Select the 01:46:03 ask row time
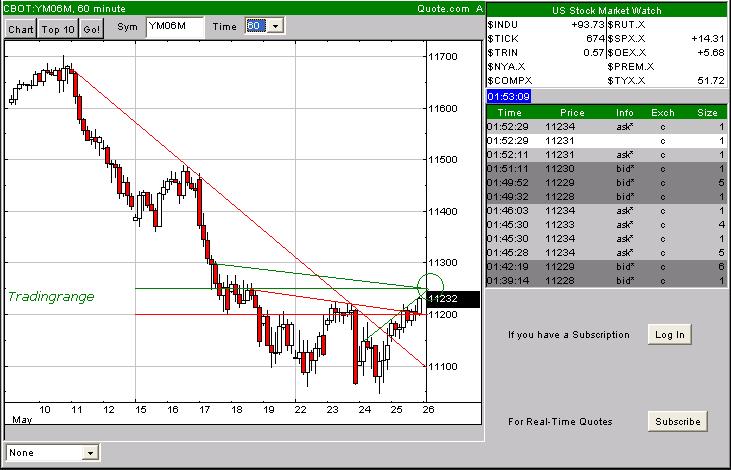This screenshot has width=731, height=470. click(508, 211)
